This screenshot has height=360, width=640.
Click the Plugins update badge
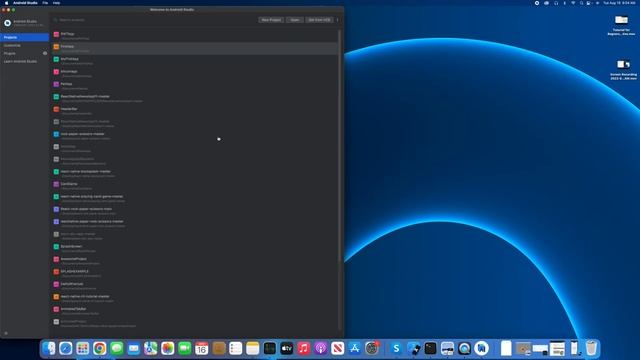coord(45,53)
